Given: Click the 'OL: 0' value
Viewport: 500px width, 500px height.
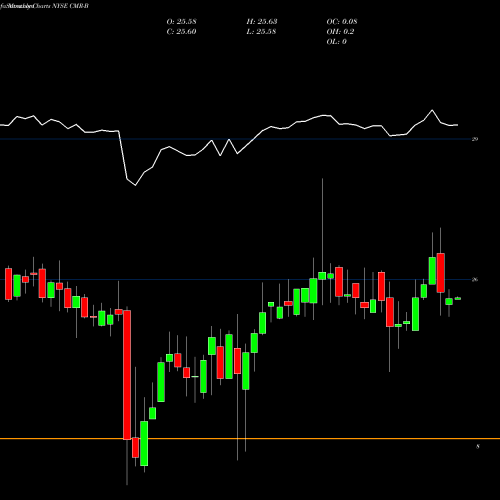Looking at the screenshot, I should click(x=336, y=42).
